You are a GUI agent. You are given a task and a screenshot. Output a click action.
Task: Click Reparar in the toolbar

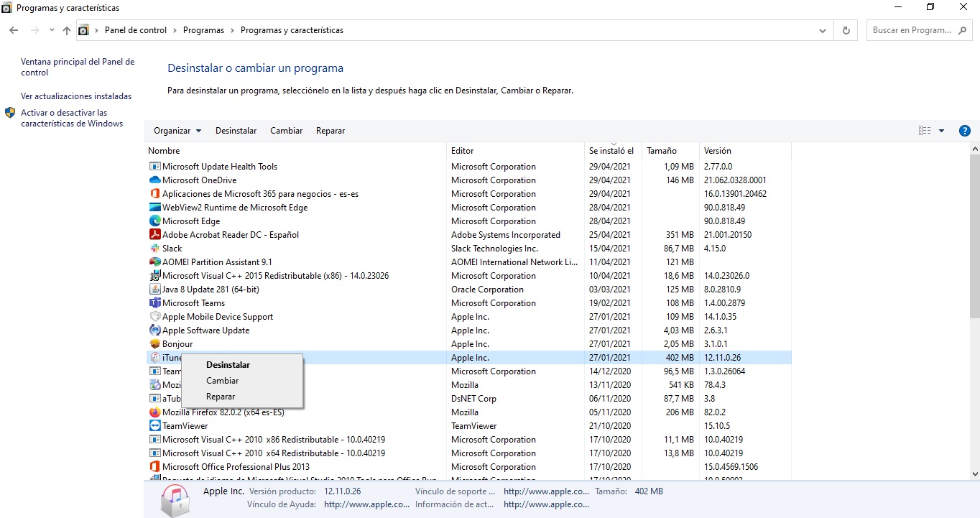(330, 131)
